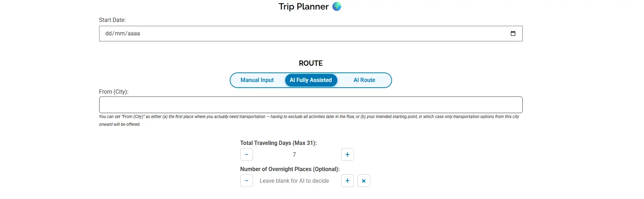Increase Total Traveling Days with plus button

(347, 154)
